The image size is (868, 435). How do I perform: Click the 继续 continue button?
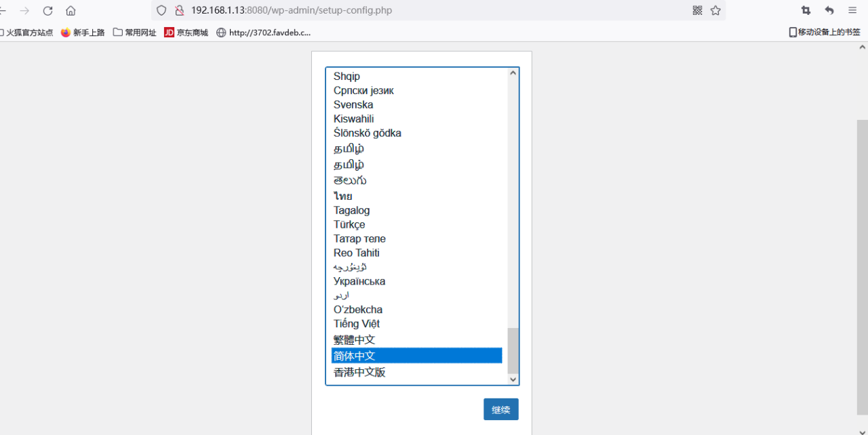501,409
